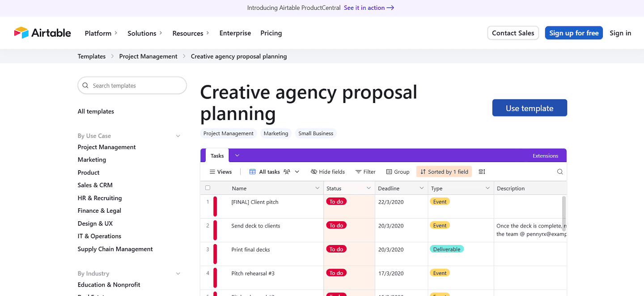Screen dimensions: 644x296
Task: Switch to the Tasks tab
Action: pyautogui.click(x=217, y=155)
